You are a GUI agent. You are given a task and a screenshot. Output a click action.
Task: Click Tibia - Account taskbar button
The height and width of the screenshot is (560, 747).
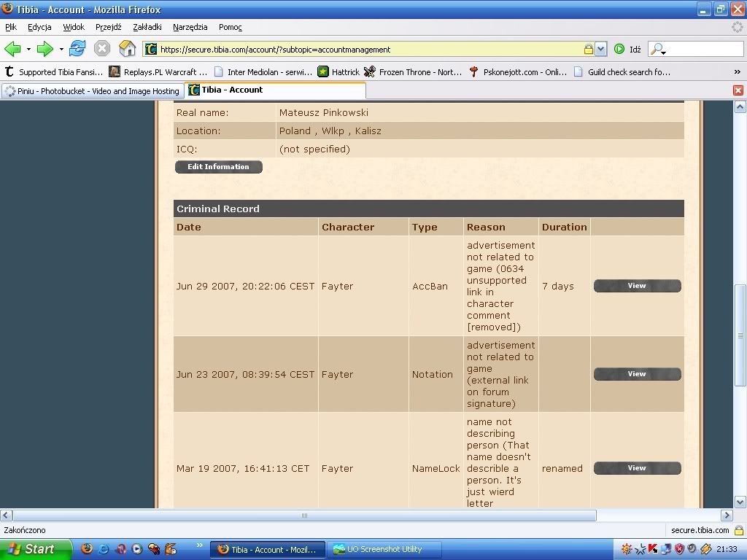point(268,549)
